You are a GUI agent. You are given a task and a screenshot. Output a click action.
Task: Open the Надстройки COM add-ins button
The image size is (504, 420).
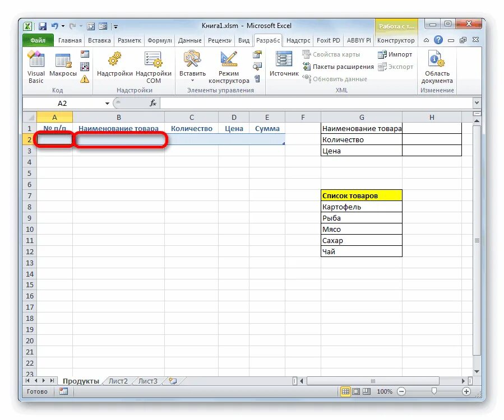point(154,67)
